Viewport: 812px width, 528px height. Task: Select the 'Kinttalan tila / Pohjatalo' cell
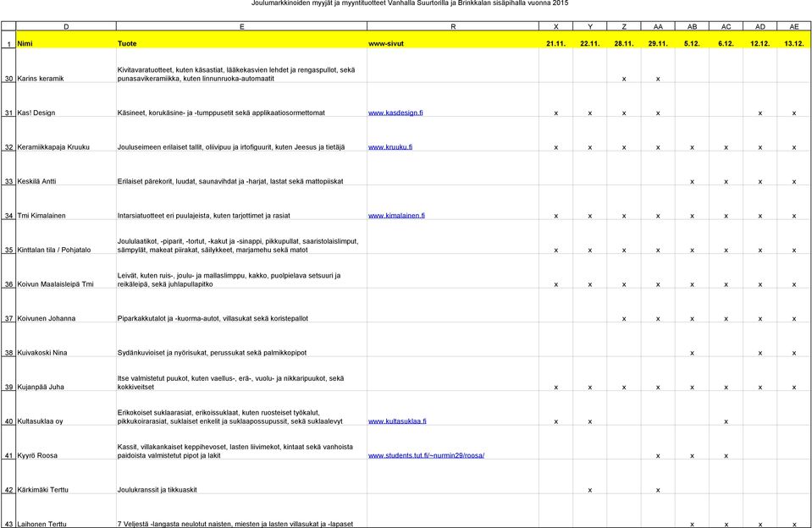point(66,237)
